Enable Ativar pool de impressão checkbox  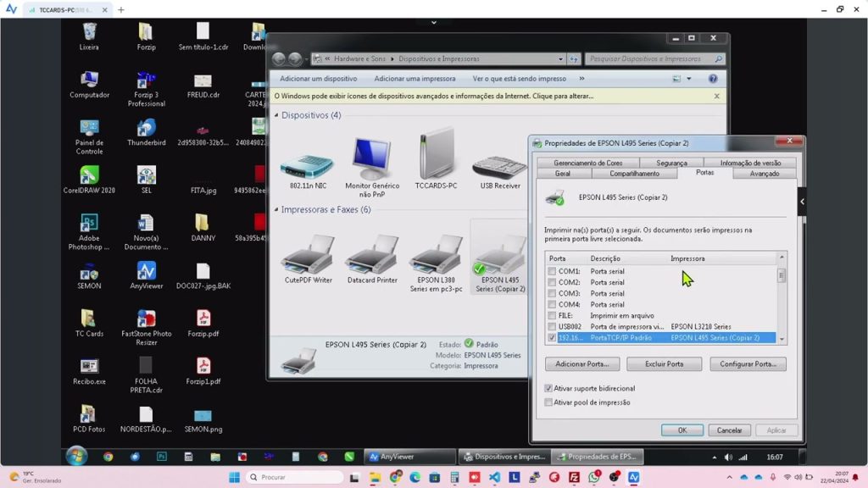[x=549, y=402]
